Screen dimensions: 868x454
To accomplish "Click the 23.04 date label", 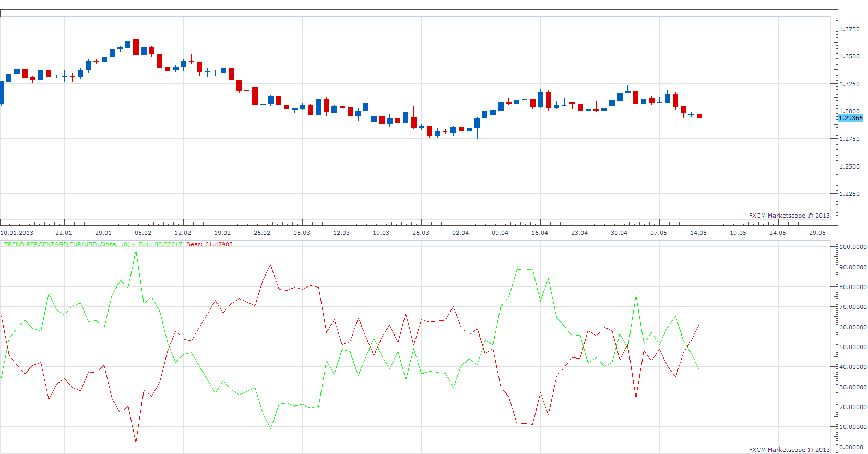I will 579,233.
